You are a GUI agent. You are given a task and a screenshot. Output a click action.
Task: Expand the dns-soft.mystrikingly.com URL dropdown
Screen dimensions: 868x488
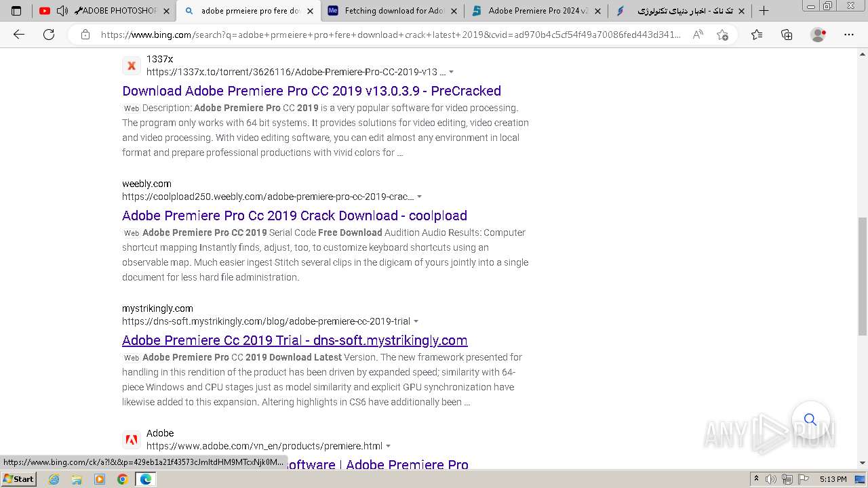416,321
